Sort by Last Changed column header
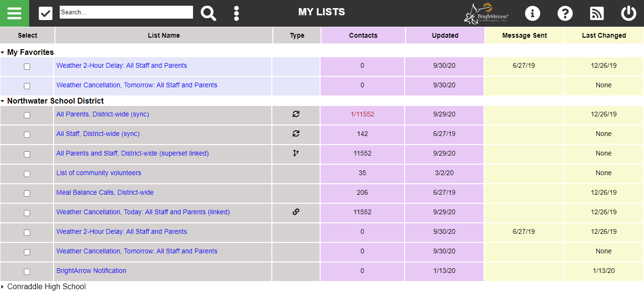Viewport: 644px width, 293px height. coord(604,35)
